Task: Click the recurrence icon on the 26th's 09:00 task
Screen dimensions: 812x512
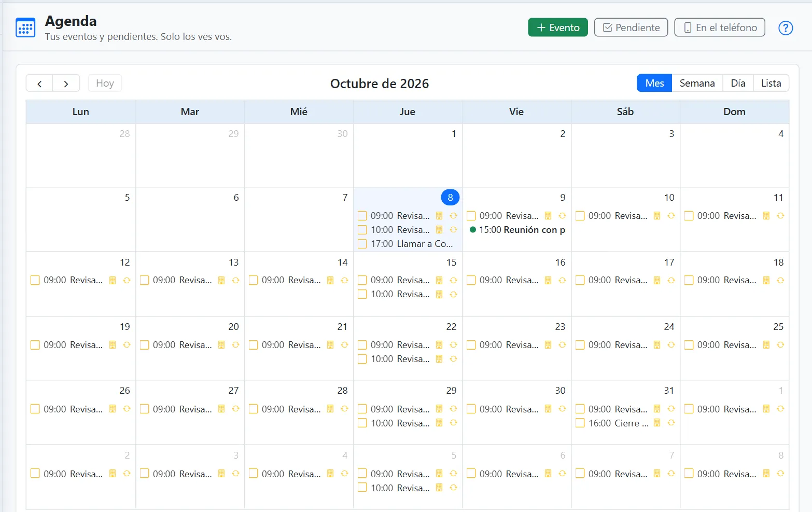Action: click(127, 409)
